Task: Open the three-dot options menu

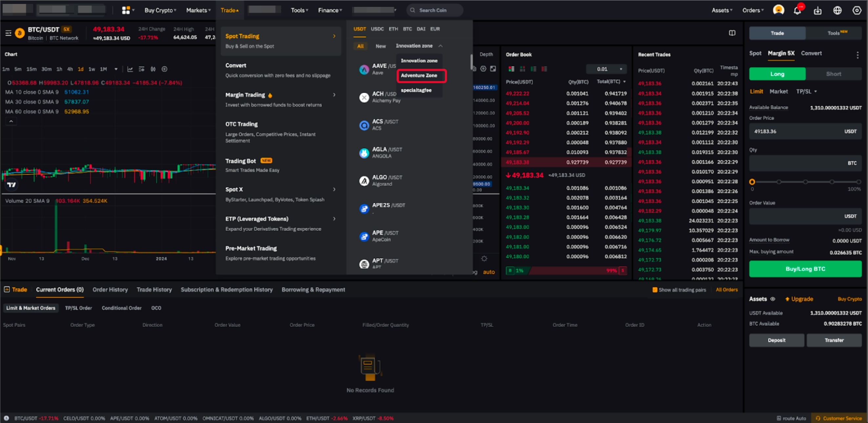Action: [x=857, y=55]
